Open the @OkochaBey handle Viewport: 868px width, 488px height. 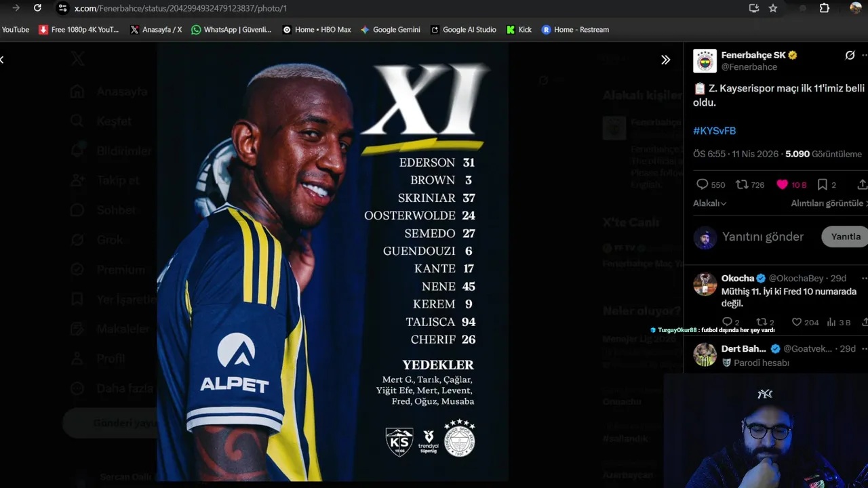(x=796, y=278)
